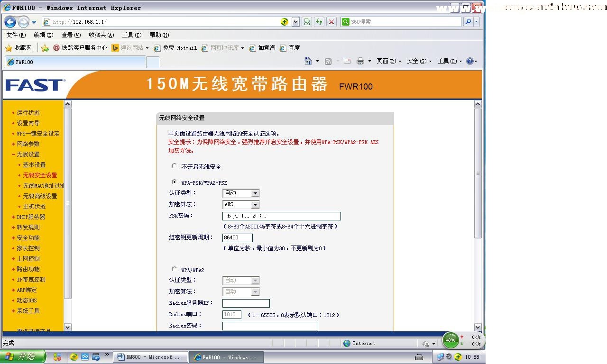Click the Radius服务器IP input field
Screen dimensions: 607x364
pos(246,303)
